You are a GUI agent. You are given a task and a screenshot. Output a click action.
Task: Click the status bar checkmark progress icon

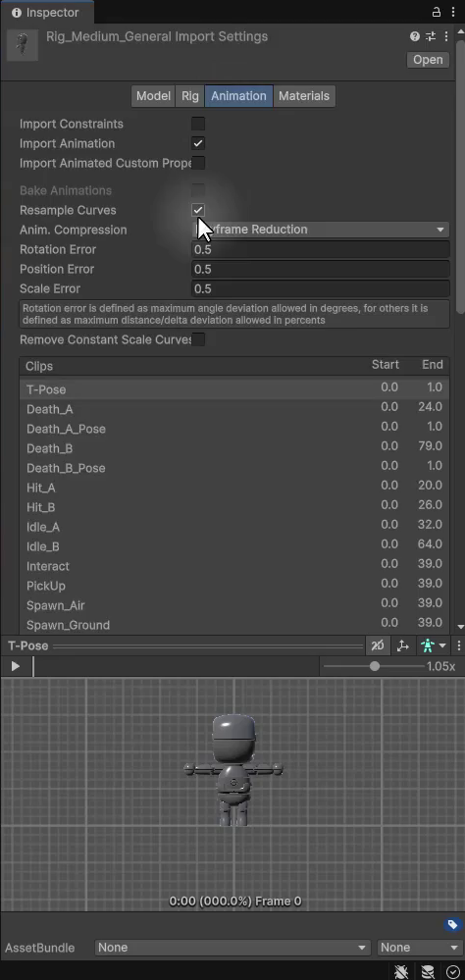tap(453, 971)
